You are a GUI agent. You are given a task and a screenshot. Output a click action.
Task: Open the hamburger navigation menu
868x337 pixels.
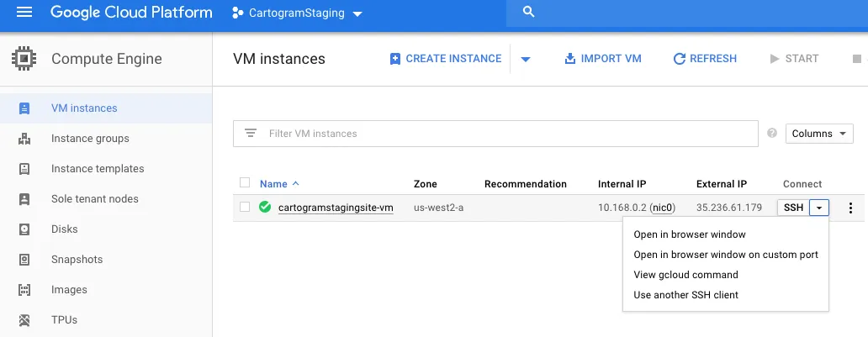click(24, 12)
